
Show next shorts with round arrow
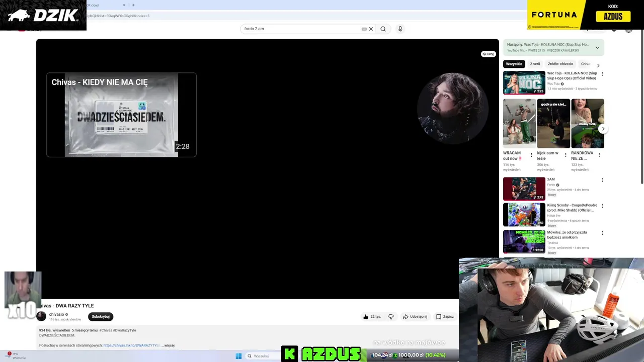pos(603,129)
